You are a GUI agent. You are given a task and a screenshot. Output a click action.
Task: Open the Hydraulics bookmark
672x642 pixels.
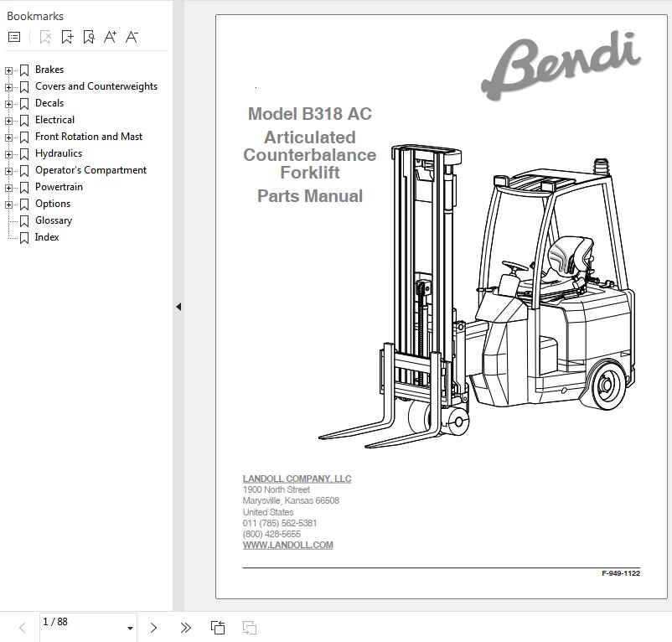pyautogui.click(x=59, y=153)
